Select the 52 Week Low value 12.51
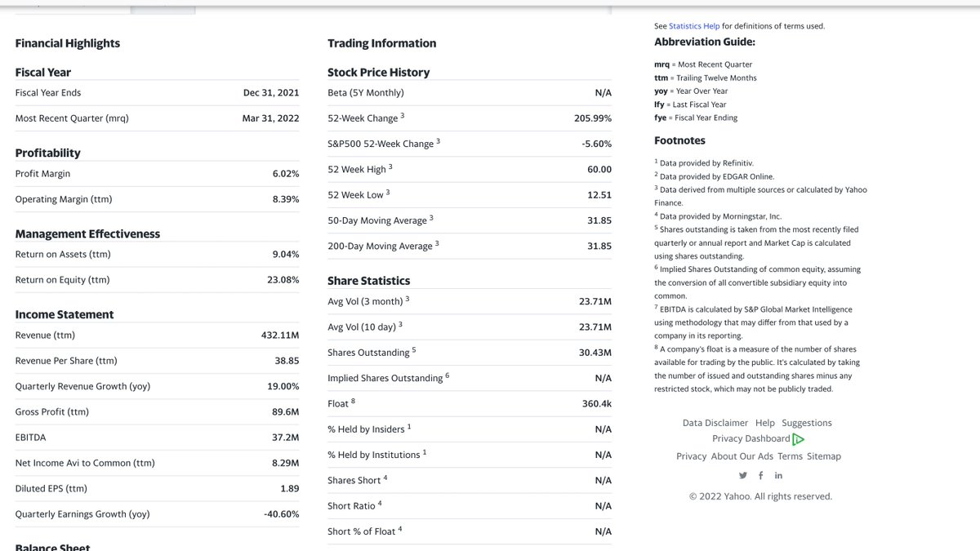This screenshot has height=551, width=980. click(x=599, y=195)
